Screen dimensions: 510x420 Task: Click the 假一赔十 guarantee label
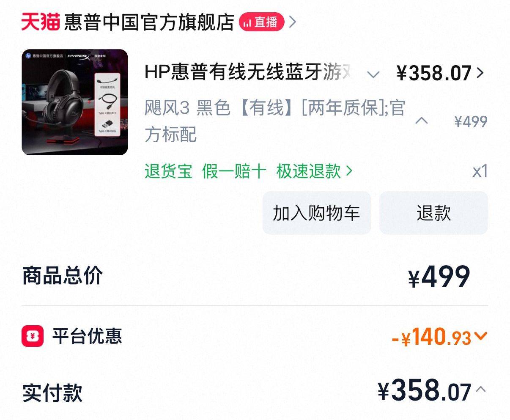click(x=234, y=171)
